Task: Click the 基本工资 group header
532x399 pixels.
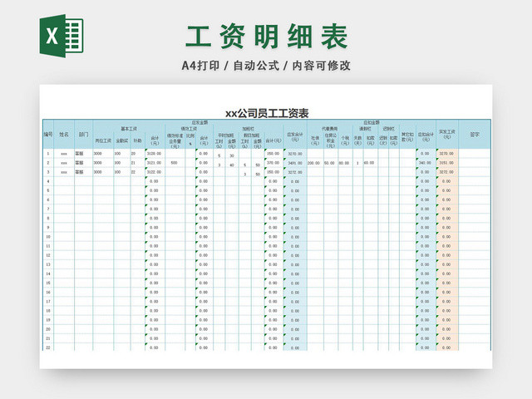Action: tap(129, 129)
